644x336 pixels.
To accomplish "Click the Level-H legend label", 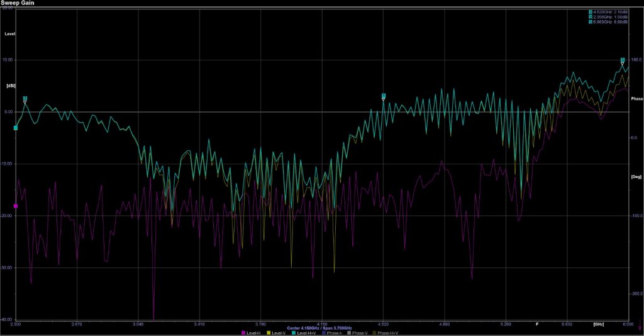I will [x=253, y=333].
